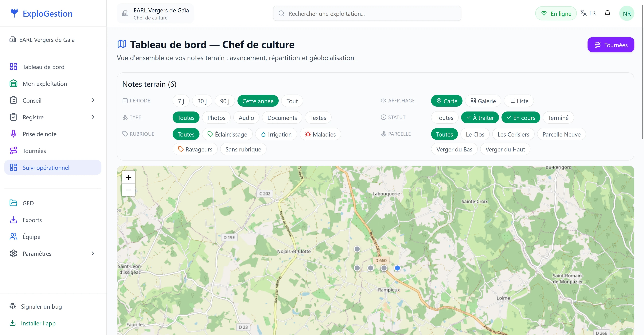Select Toutes in the Statut row

[445, 117]
